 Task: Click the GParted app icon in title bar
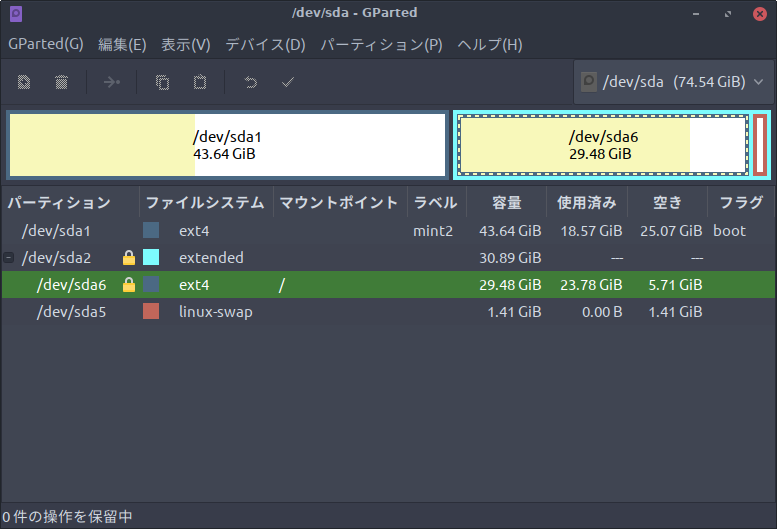(x=16, y=13)
